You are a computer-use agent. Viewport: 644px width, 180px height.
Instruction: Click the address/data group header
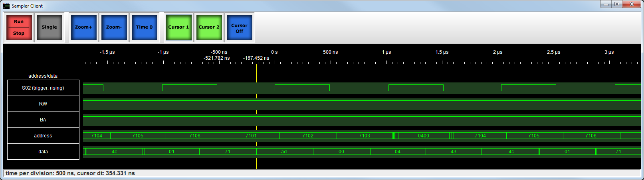coord(43,76)
